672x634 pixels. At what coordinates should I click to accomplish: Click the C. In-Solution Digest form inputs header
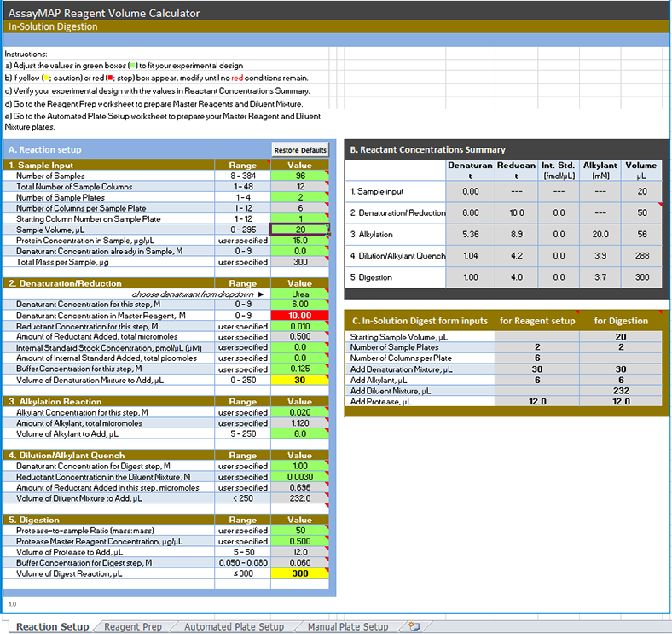point(420,321)
